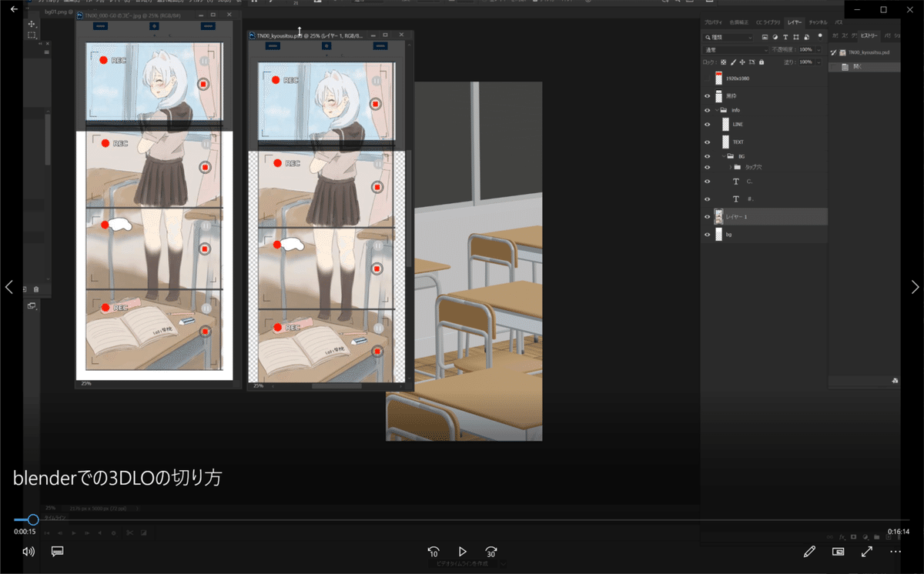Viewport: 924px width, 574px height.
Task: Open the fill 100% dropdown arrow
Action: tap(818, 62)
